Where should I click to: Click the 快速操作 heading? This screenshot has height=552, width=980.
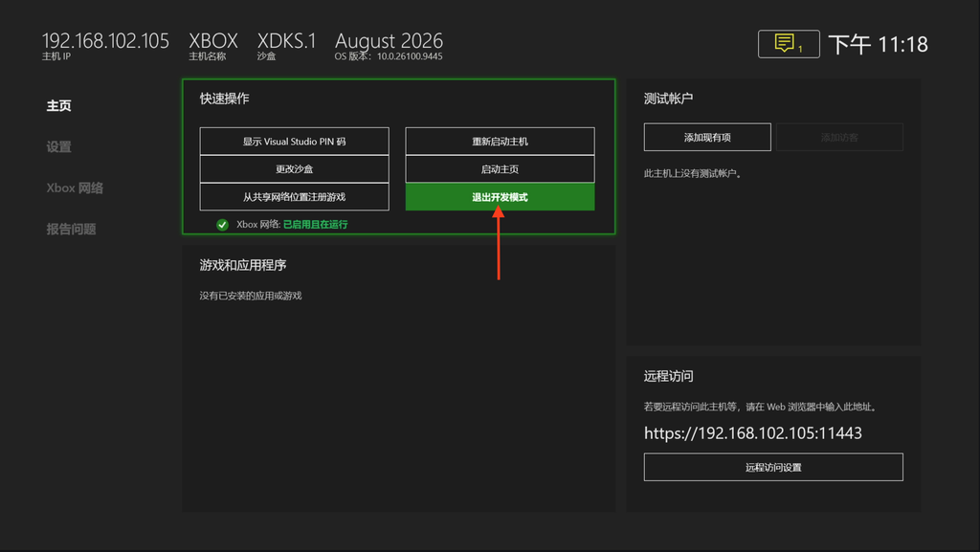[x=224, y=99]
